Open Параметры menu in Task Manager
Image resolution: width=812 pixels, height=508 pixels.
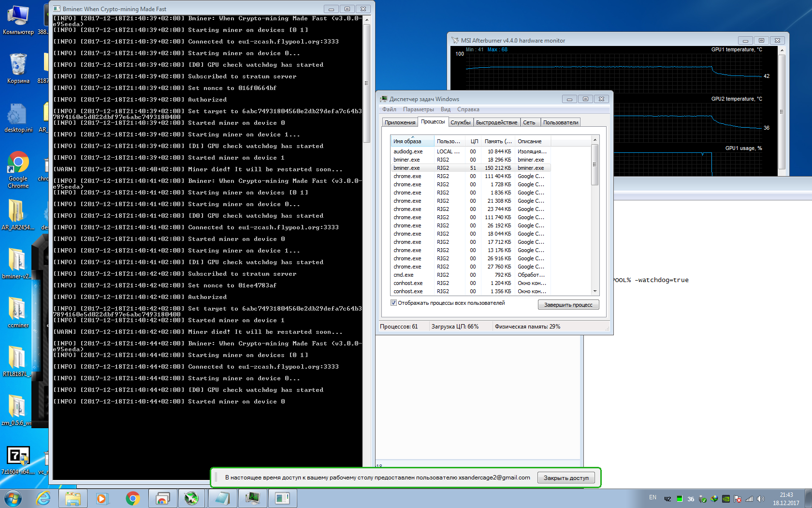pyautogui.click(x=418, y=109)
